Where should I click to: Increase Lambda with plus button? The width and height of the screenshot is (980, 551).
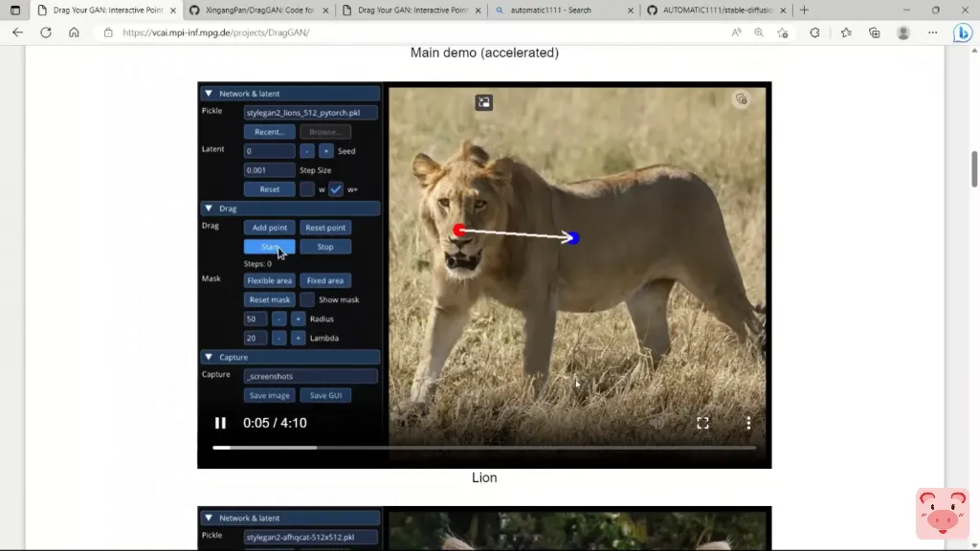299,338
